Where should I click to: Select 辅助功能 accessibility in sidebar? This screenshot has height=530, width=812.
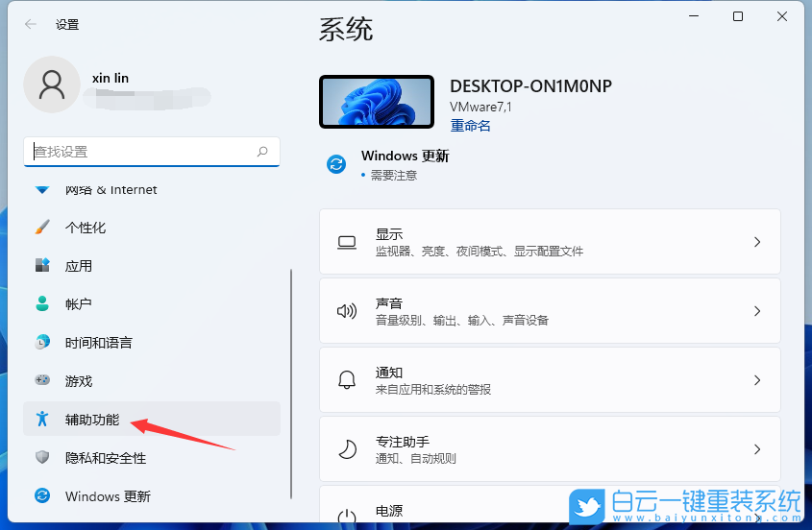point(152,419)
